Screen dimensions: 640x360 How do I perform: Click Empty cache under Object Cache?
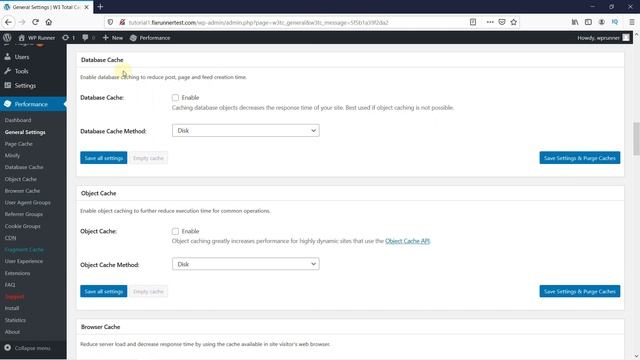[x=148, y=291]
